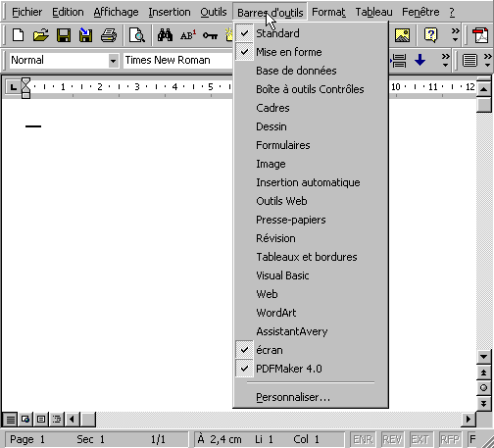Click the blue down arrow icon
The image size is (494, 448).
(x=420, y=60)
